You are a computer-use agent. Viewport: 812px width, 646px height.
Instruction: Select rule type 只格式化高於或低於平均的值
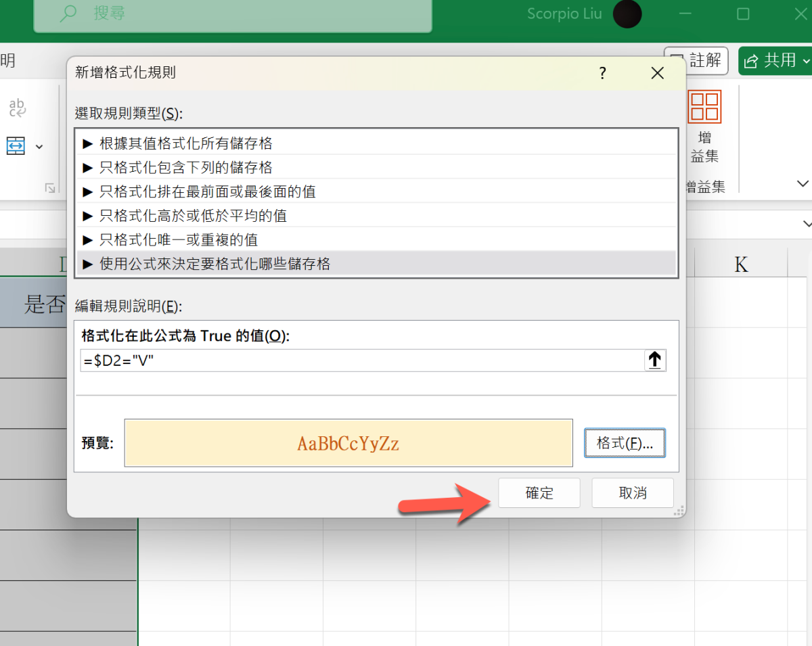(377, 216)
